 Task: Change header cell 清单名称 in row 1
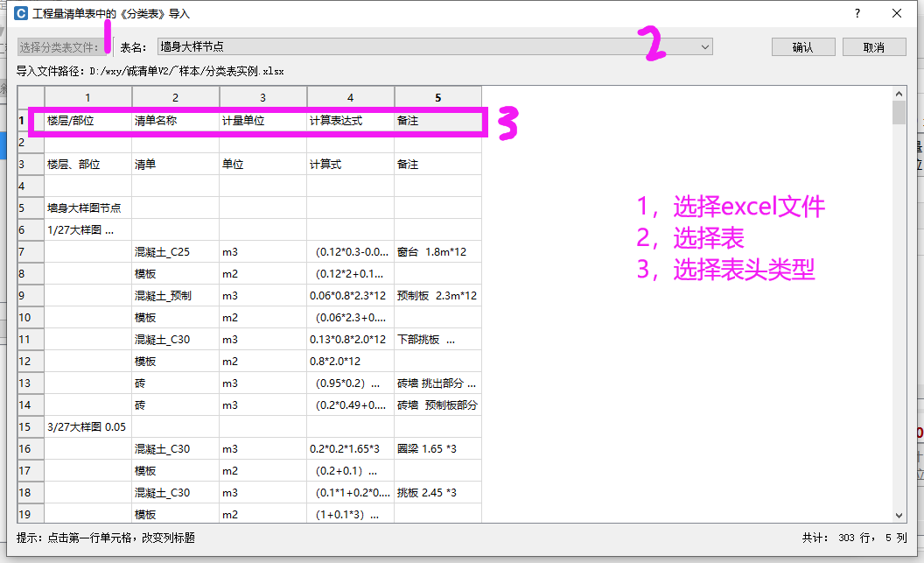click(x=176, y=120)
